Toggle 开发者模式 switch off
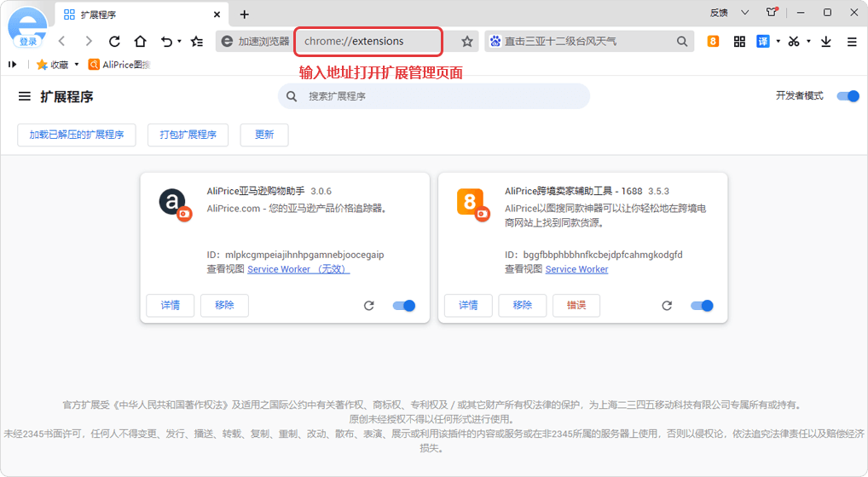The width and height of the screenshot is (868, 477). (848, 96)
